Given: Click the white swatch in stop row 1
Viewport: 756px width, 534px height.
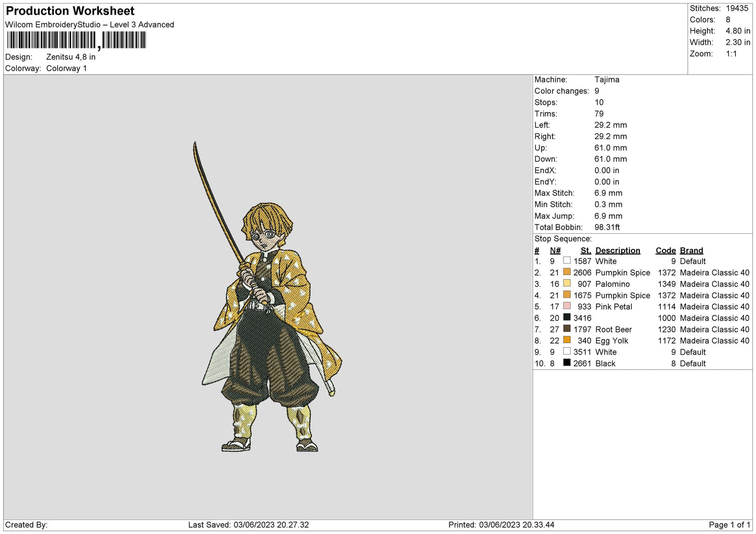Looking at the screenshot, I should point(567,260).
